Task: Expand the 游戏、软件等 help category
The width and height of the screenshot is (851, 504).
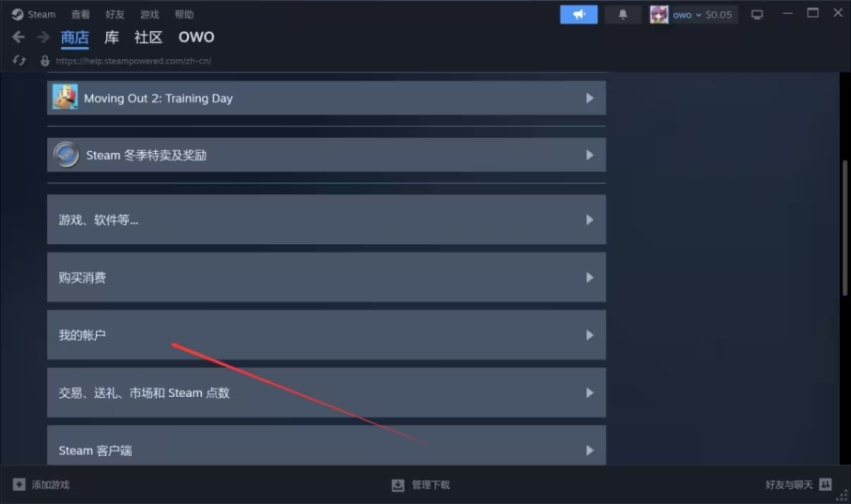Action: pos(326,220)
